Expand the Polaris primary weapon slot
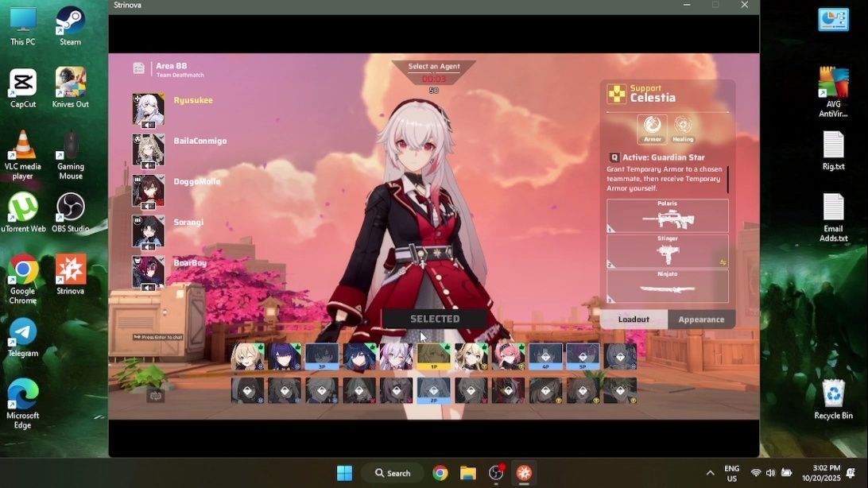Screen dimensions: 868x488 click(667, 216)
